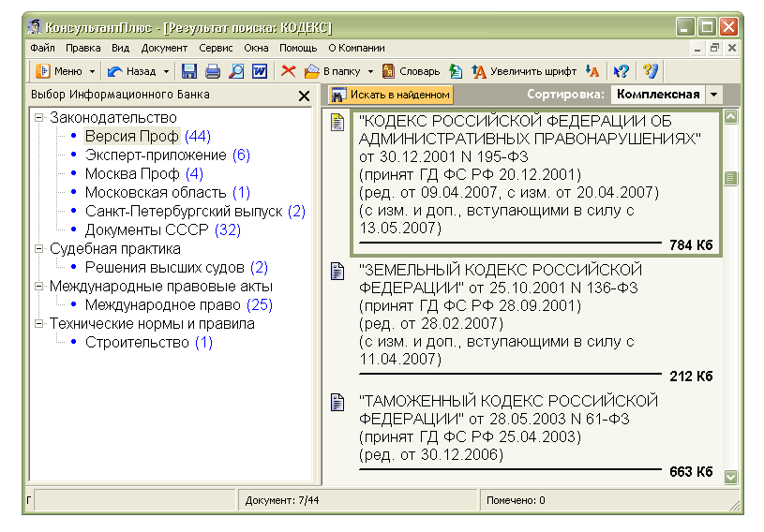Open the Назад history dropdown arrow
The width and height of the screenshot is (764, 532).
coord(166,71)
